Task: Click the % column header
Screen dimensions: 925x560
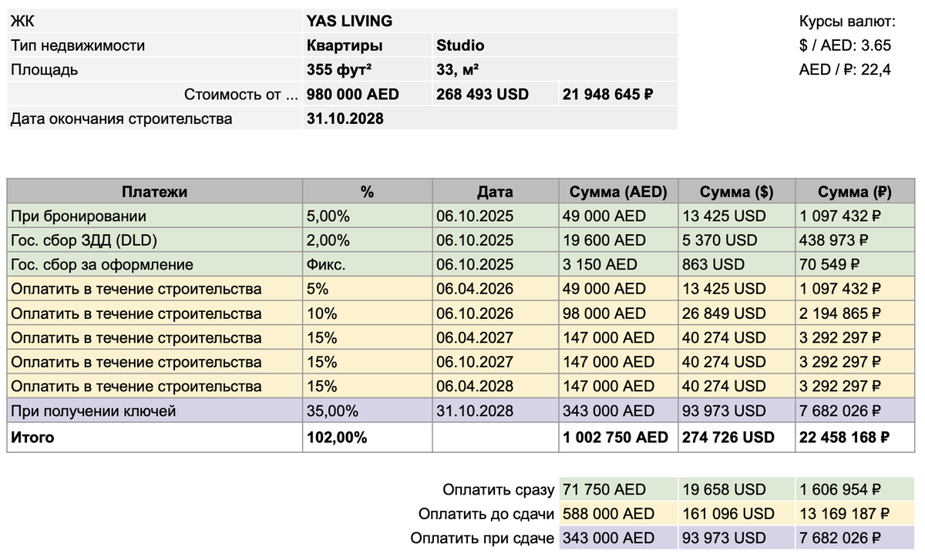Action: click(367, 192)
